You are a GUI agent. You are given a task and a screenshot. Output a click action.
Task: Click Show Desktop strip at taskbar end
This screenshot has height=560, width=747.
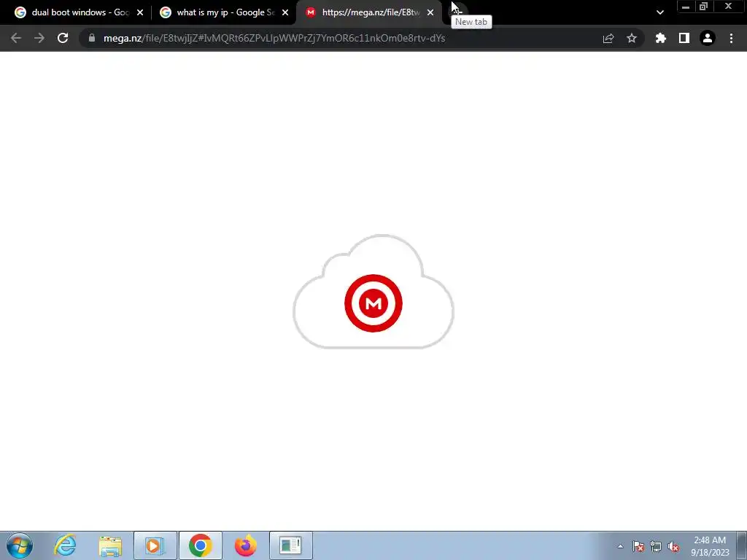point(742,545)
